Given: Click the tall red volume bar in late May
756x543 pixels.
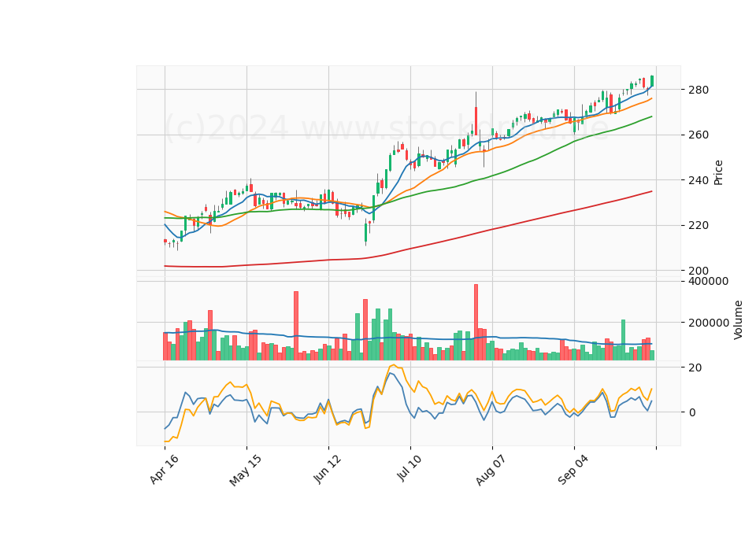Looking at the screenshot, I should [x=296, y=326].
